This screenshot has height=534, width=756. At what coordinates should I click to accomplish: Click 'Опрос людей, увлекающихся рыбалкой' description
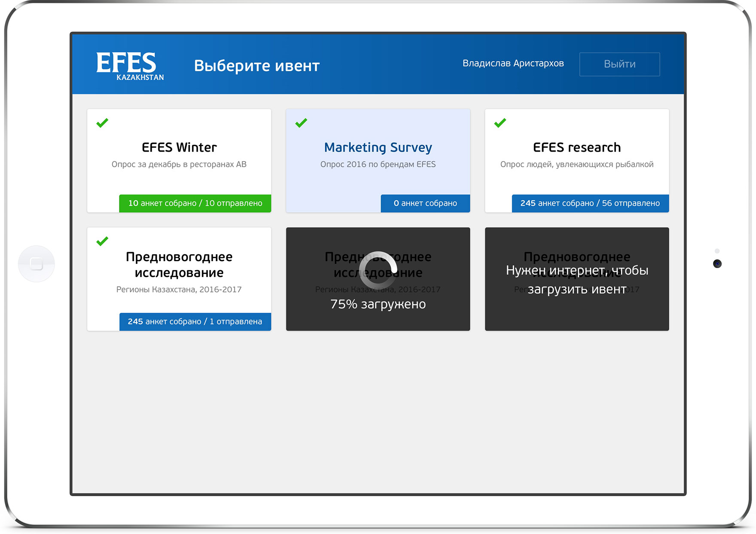[x=577, y=164]
